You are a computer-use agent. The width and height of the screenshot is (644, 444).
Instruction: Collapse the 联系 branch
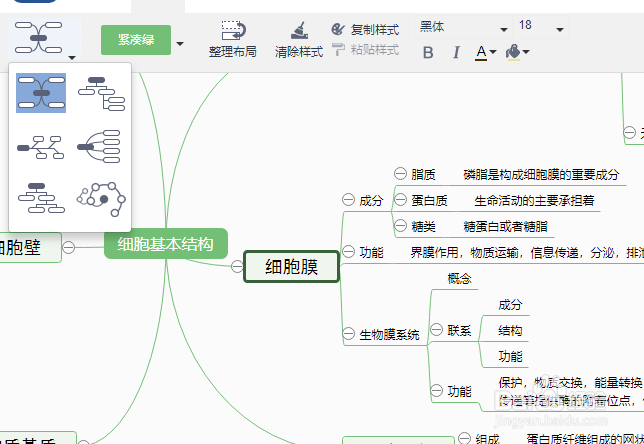[436, 329]
